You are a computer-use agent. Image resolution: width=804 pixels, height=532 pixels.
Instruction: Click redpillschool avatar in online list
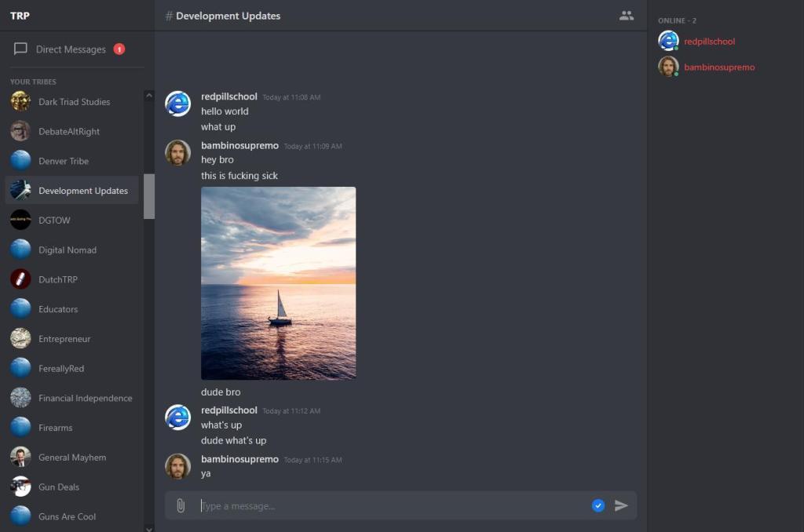coord(668,42)
